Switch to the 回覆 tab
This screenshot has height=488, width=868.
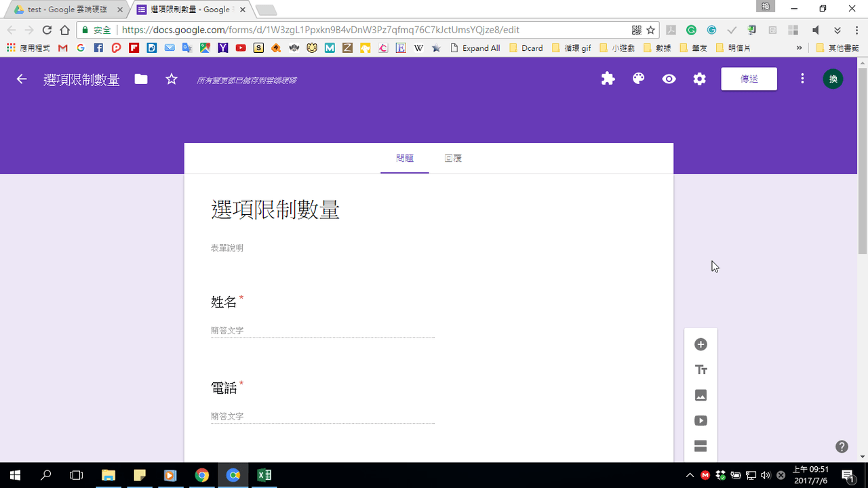click(453, 159)
